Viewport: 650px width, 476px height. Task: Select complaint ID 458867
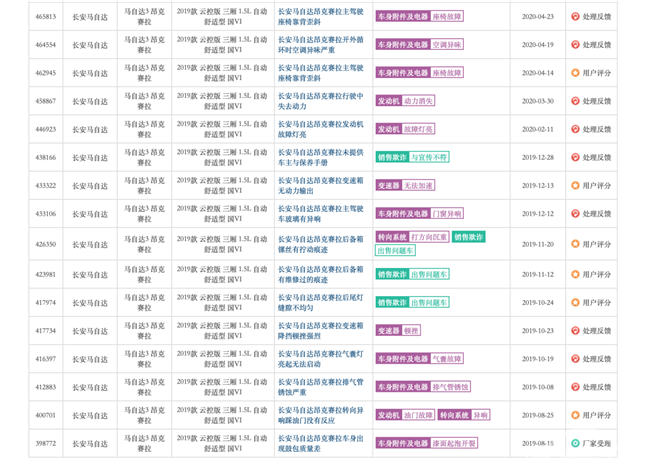[46, 101]
